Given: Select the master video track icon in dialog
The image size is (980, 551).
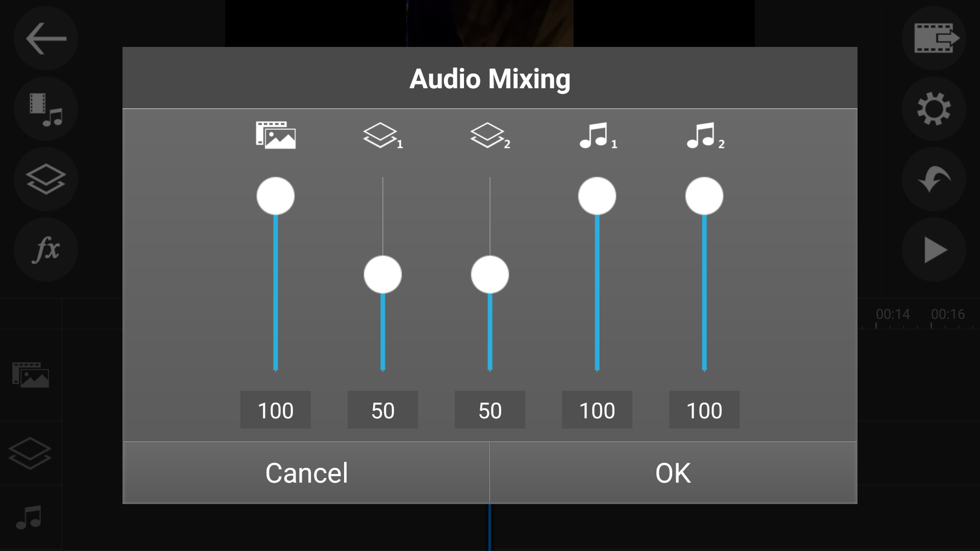Looking at the screenshot, I should tap(275, 134).
